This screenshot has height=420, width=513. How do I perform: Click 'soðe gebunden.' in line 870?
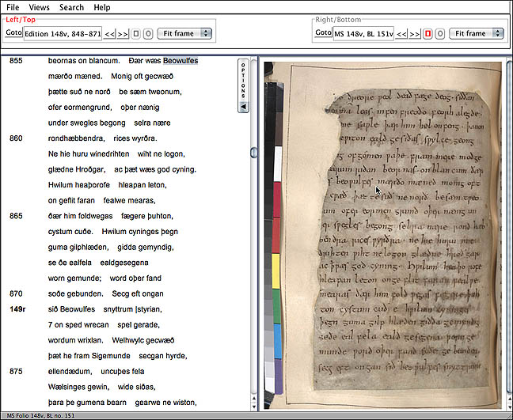[x=75, y=293]
